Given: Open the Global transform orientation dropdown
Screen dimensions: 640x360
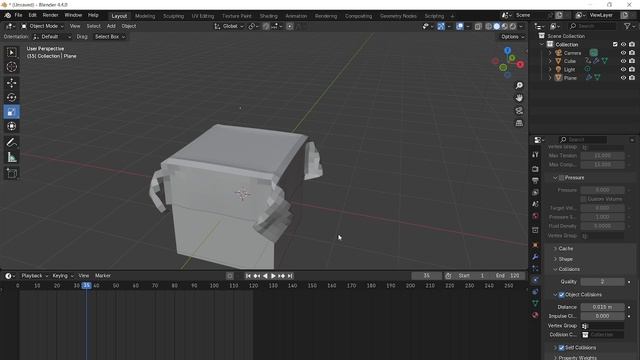Looking at the screenshot, I should [x=229, y=26].
